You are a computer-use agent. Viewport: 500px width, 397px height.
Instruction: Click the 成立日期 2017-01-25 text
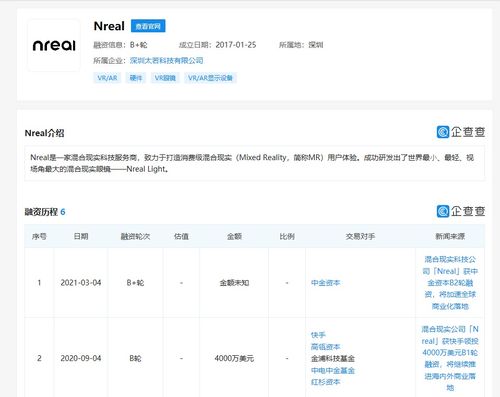click(x=218, y=45)
